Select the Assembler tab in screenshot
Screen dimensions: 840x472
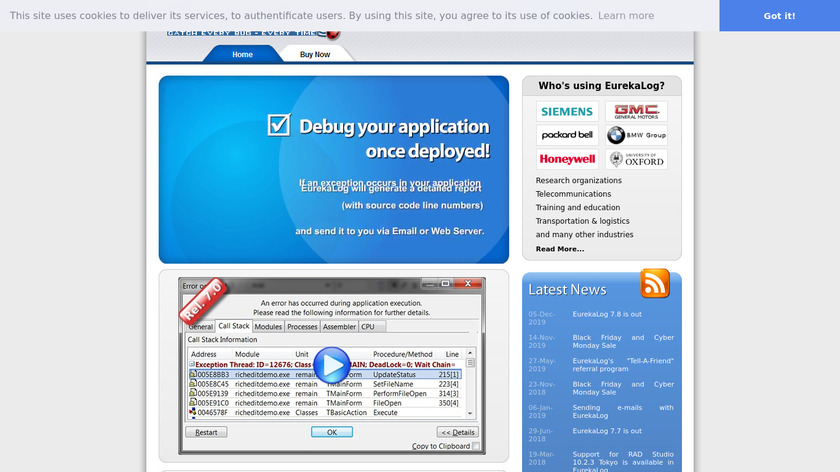(x=339, y=326)
